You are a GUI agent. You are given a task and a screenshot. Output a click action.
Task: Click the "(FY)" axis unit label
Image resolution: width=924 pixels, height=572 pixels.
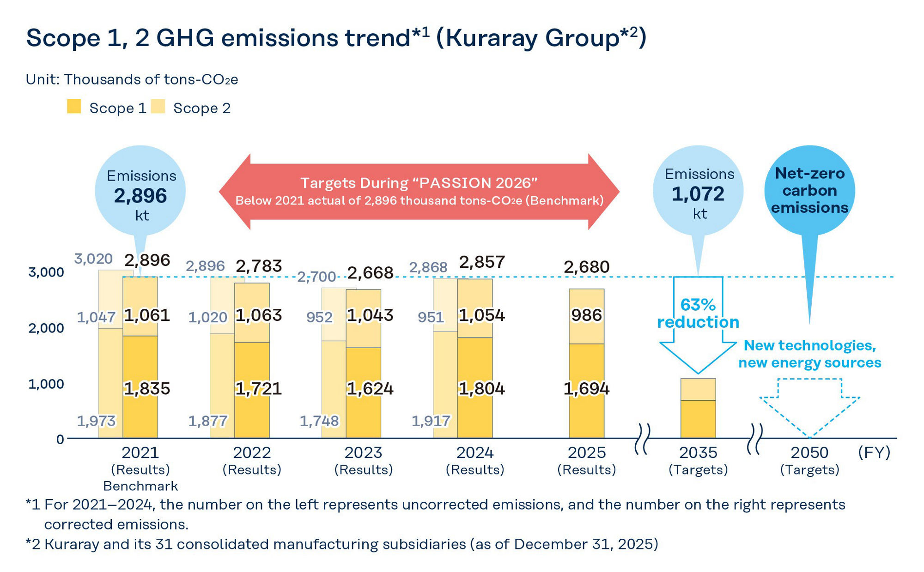[874, 452]
